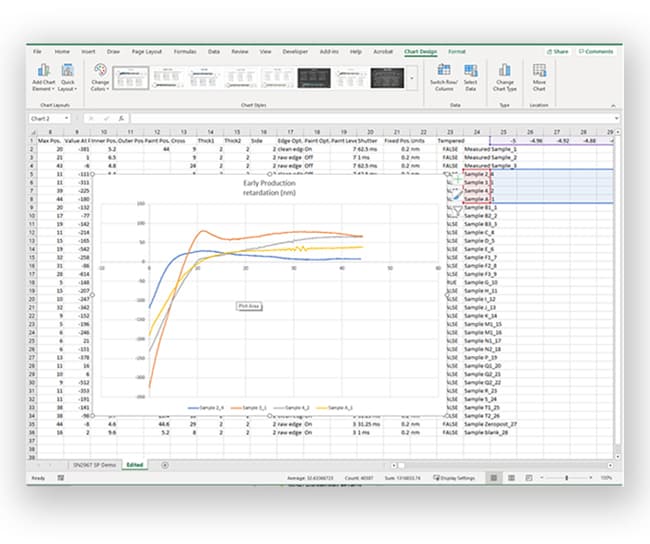Click the orange Sample 3_1 curve peak

click(202, 231)
